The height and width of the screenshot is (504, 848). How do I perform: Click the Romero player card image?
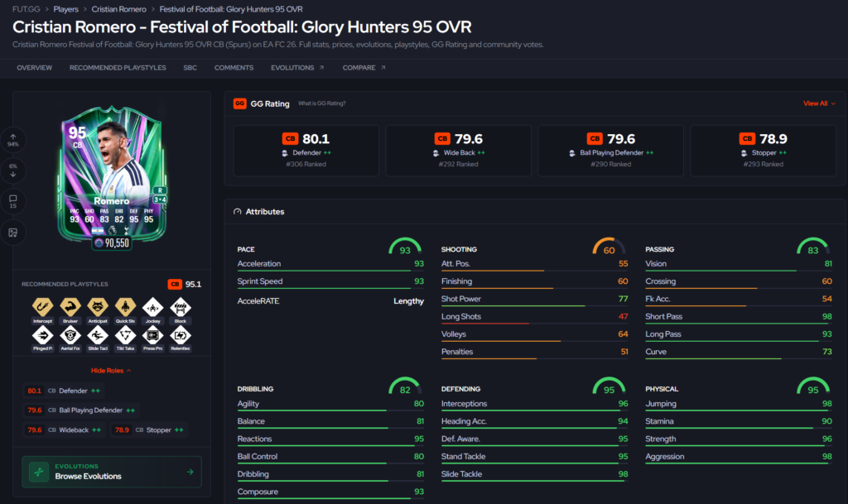112,174
